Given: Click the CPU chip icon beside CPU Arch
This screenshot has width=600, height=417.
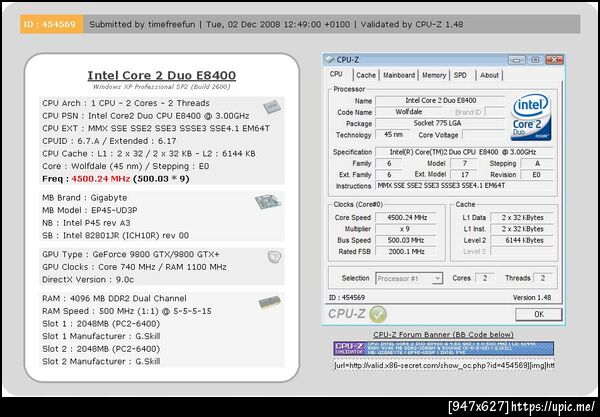Looking at the screenshot, I should point(272,107).
